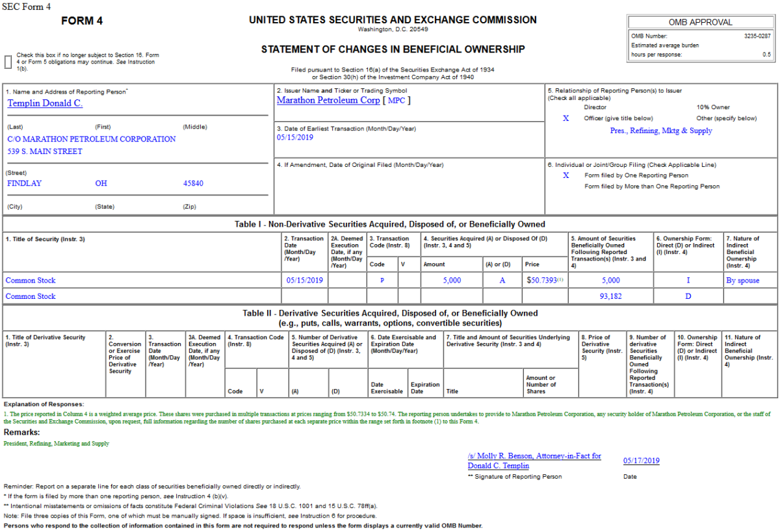Open the Marathon Petroleum Corp issuer link
The height and width of the screenshot is (532, 780).
coord(328,101)
